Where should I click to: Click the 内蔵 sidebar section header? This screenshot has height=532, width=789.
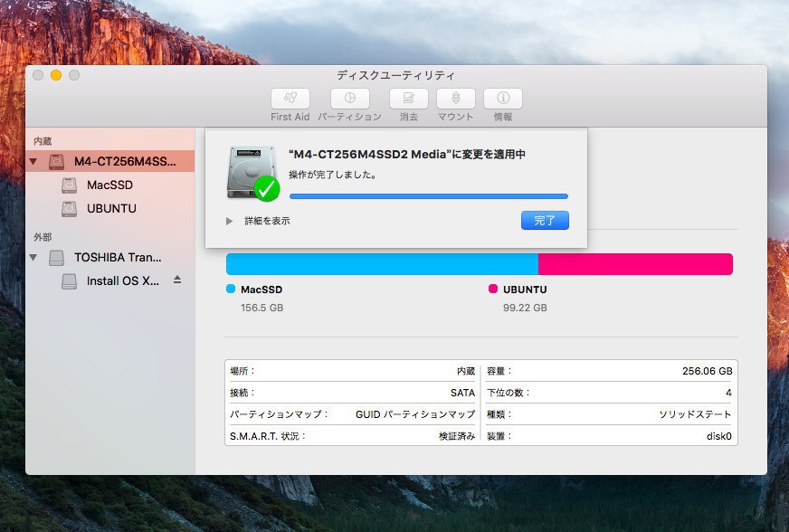pyautogui.click(x=43, y=141)
